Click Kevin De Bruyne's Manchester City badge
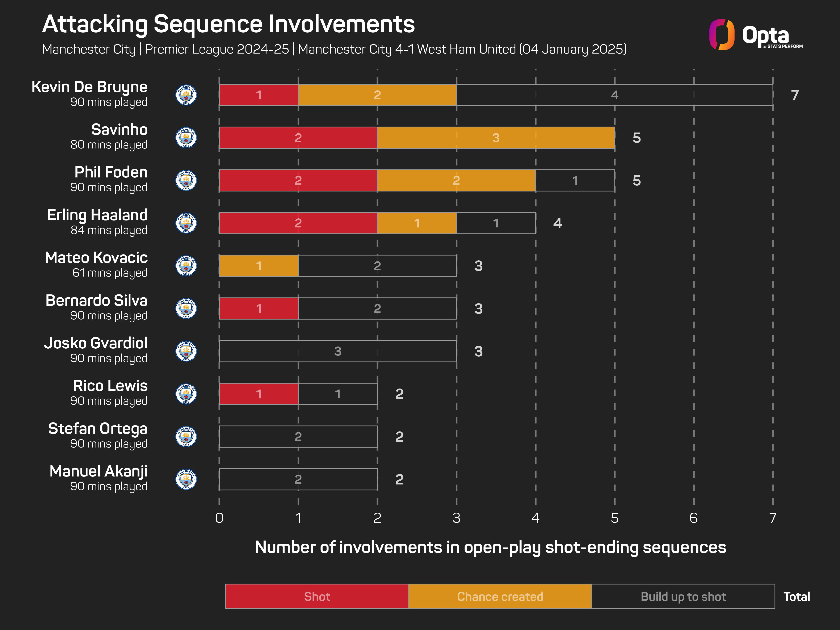Image resolution: width=840 pixels, height=630 pixels. (x=186, y=95)
